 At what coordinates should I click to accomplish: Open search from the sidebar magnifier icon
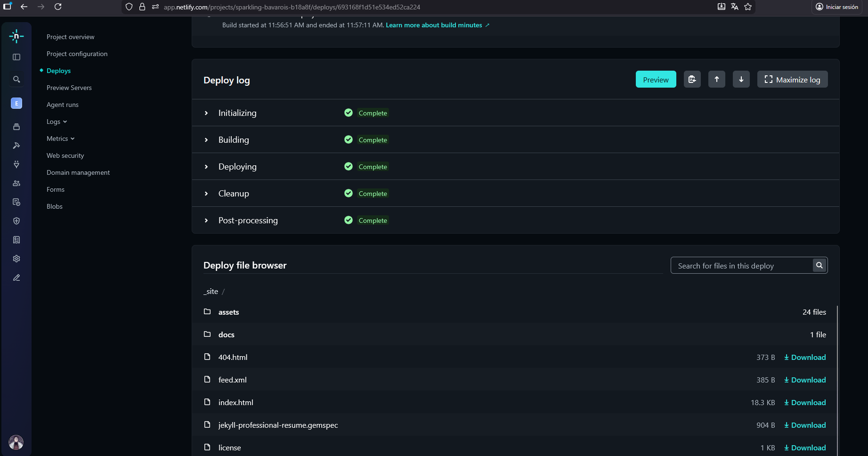16,79
